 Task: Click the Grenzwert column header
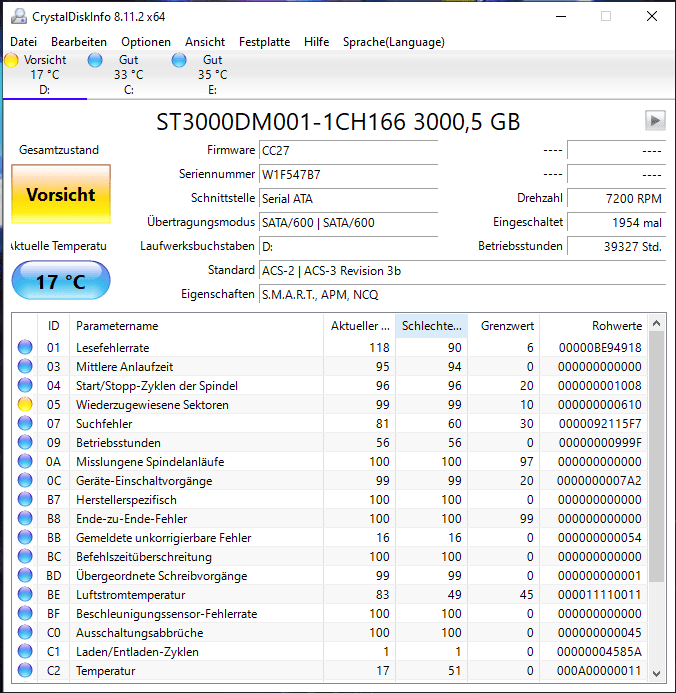coord(504,326)
